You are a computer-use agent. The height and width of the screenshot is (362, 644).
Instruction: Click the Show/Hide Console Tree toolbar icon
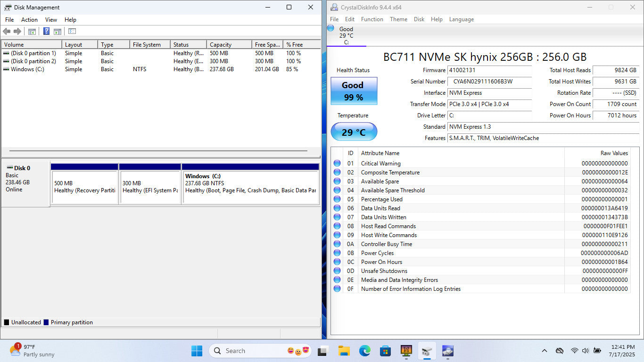(x=32, y=32)
